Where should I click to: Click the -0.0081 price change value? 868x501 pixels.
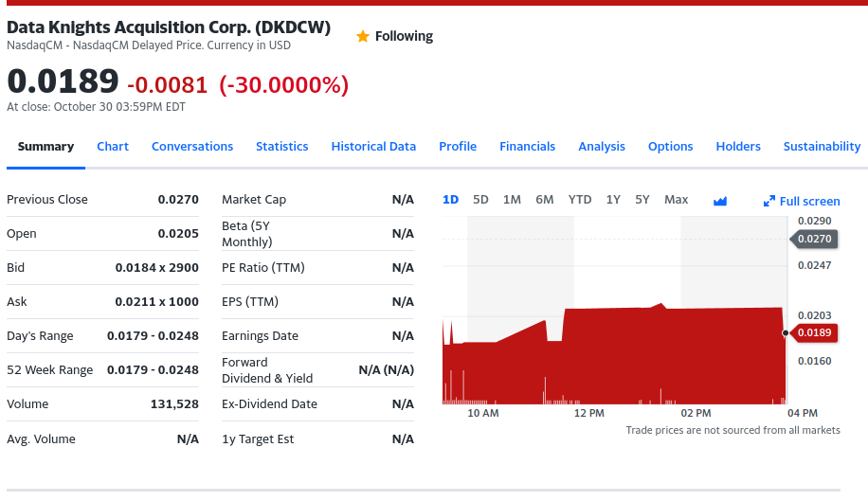point(167,85)
